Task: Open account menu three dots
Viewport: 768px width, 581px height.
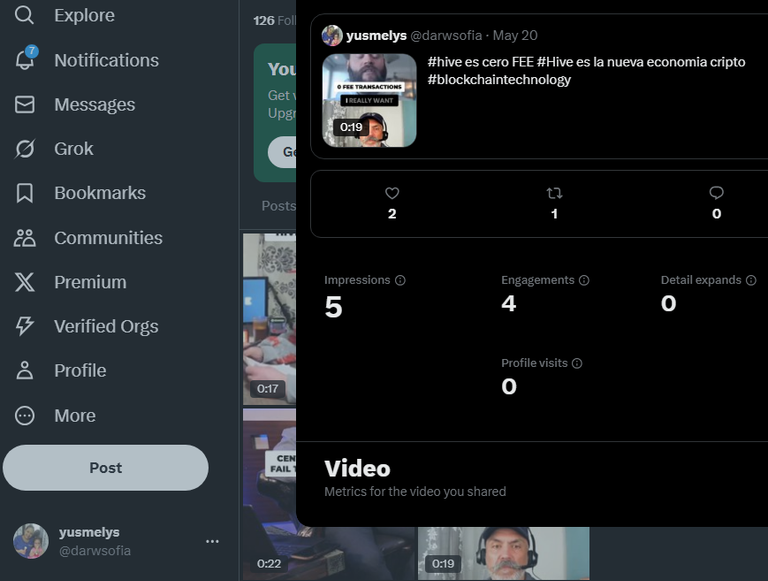Action: click(x=212, y=541)
